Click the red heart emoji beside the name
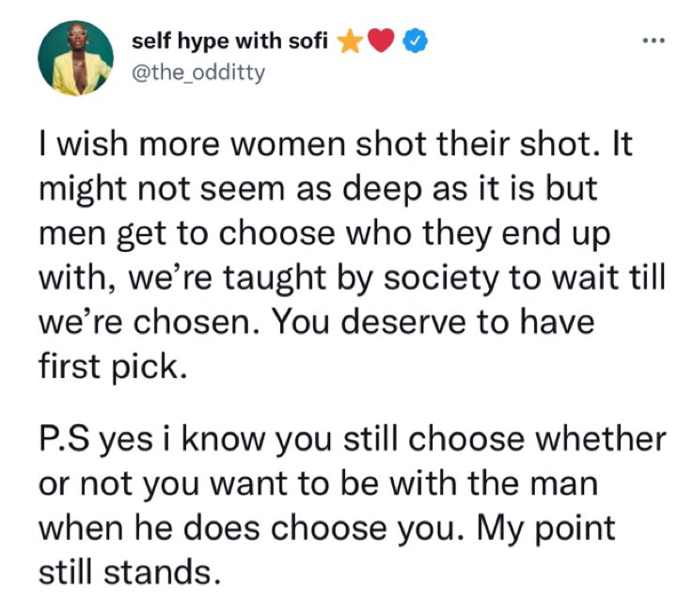The width and height of the screenshot is (678, 616). (380, 43)
